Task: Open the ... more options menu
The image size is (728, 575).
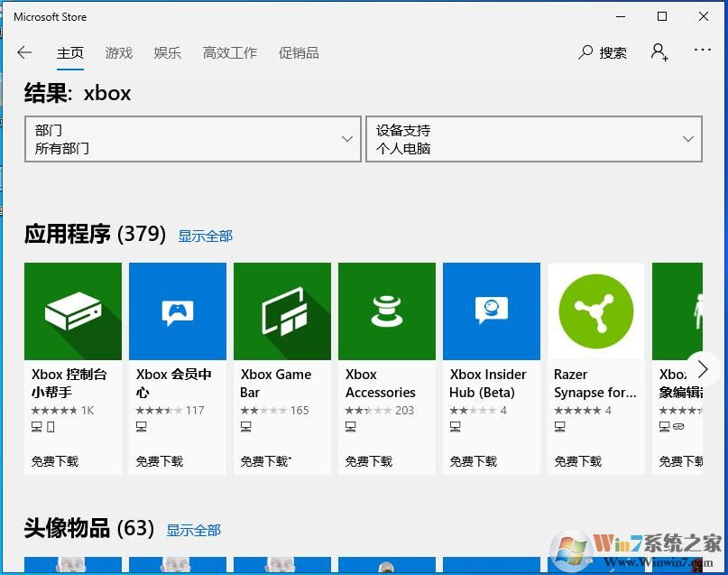Action: (x=703, y=52)
